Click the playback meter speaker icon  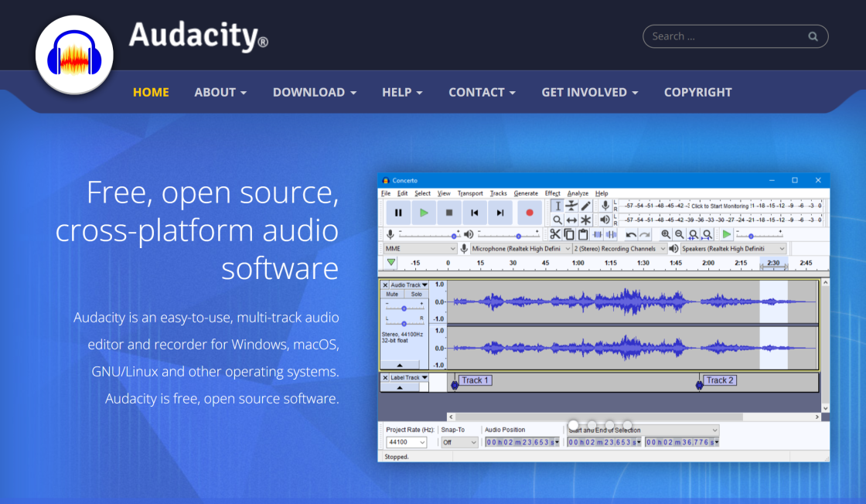pos(605,220)
